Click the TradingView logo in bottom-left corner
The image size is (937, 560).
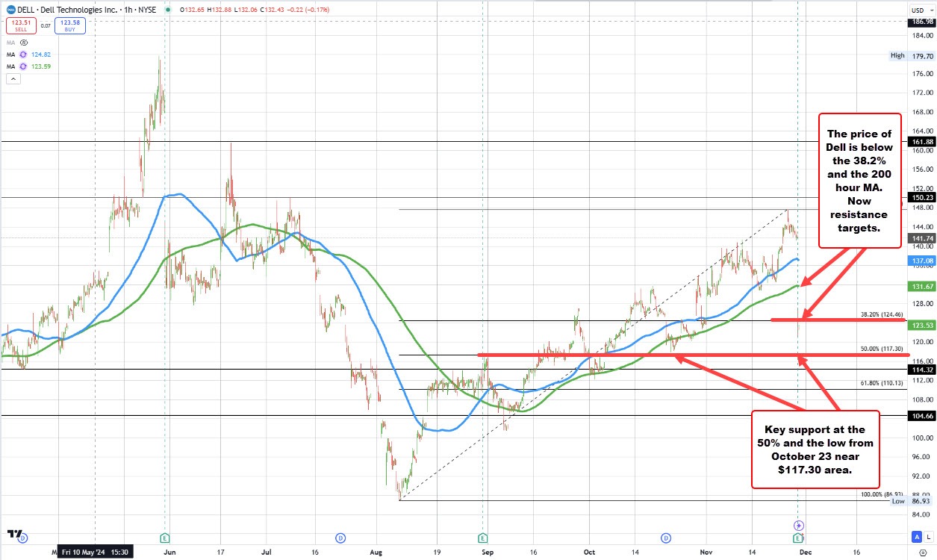14,534
